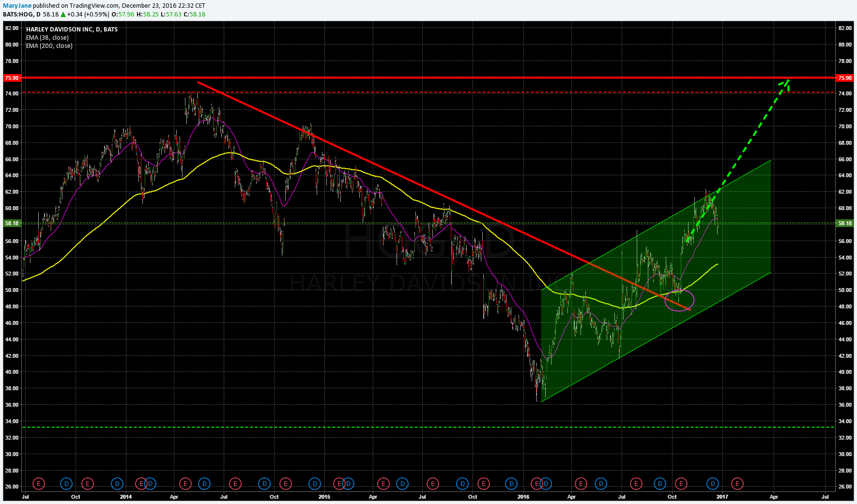
Task: Click the 26.00 value on the left price axis
Action: pyautogui.click(x=12, y=487)
